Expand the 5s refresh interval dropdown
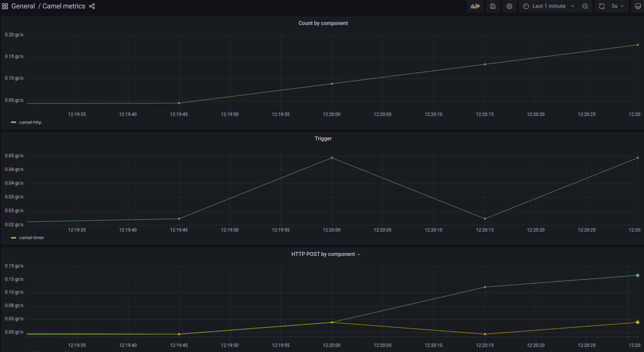 [x=618, y=6]
